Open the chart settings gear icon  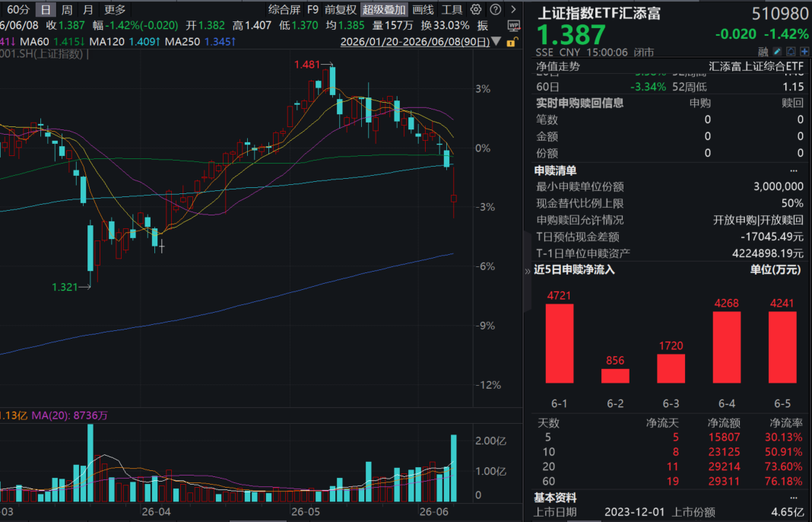[x=476, y=9]
